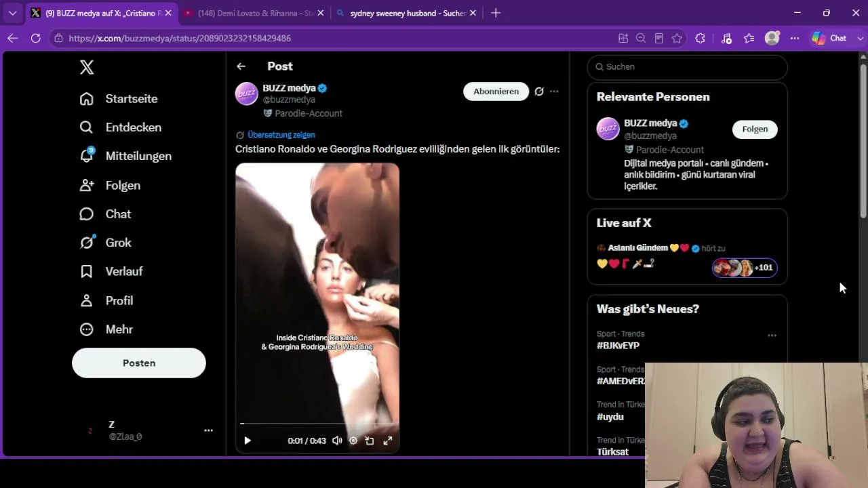Viewport: 868px width, 488px height.
Task: Go back in browser history
Action: [12, 39]
